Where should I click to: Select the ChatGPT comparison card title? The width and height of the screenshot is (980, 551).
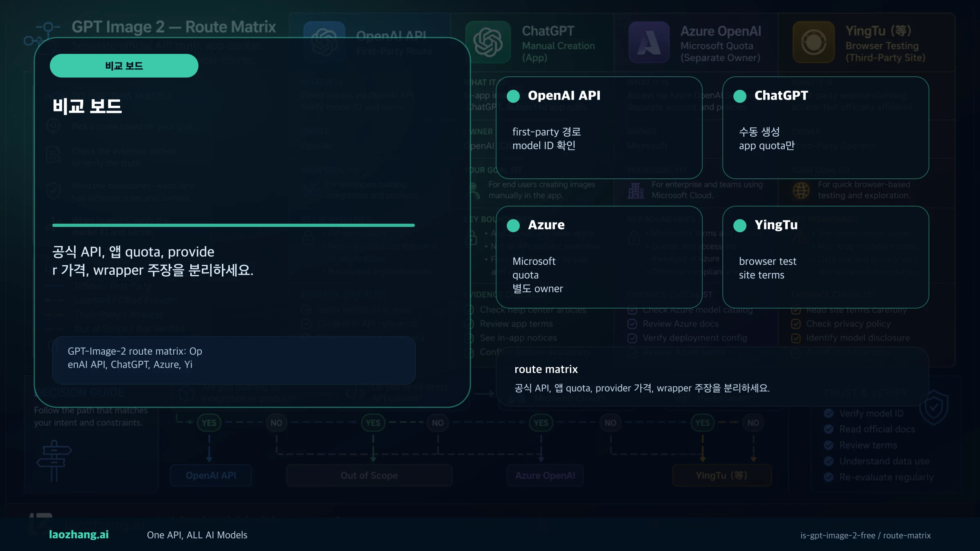[781, 96]
